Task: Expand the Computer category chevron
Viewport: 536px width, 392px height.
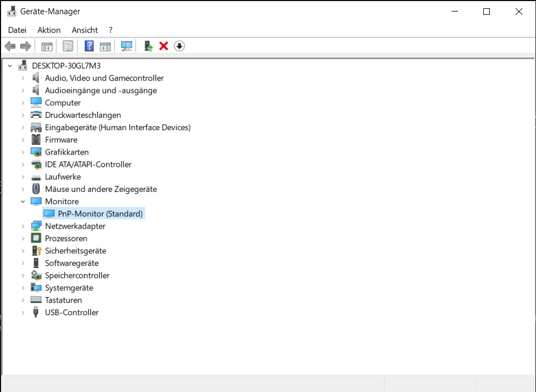Action: 23,103
